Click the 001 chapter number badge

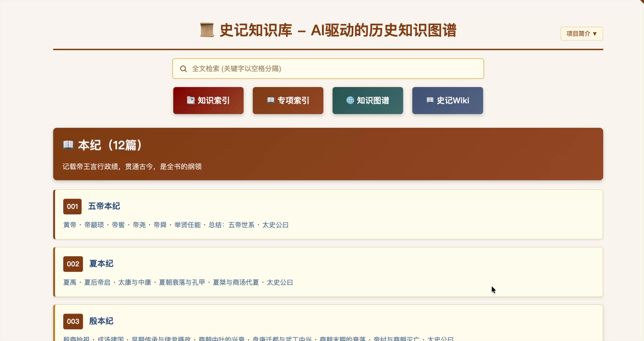(x=72, y=206)
